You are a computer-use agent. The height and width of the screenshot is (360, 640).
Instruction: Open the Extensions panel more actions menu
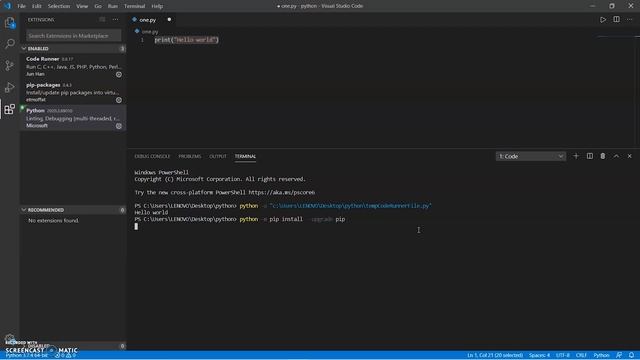[x=116, y=20]
